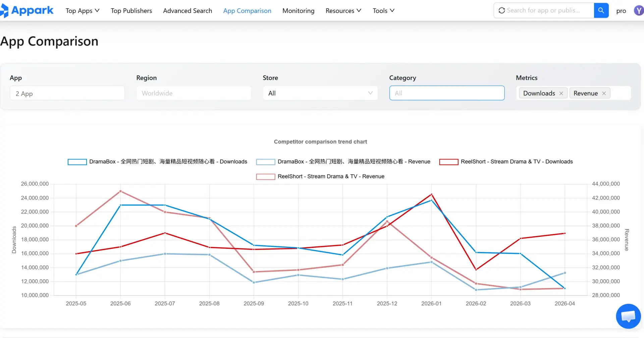
Task: Click DramaBox Revenue point at 2025-09
Action: [254, 282]
